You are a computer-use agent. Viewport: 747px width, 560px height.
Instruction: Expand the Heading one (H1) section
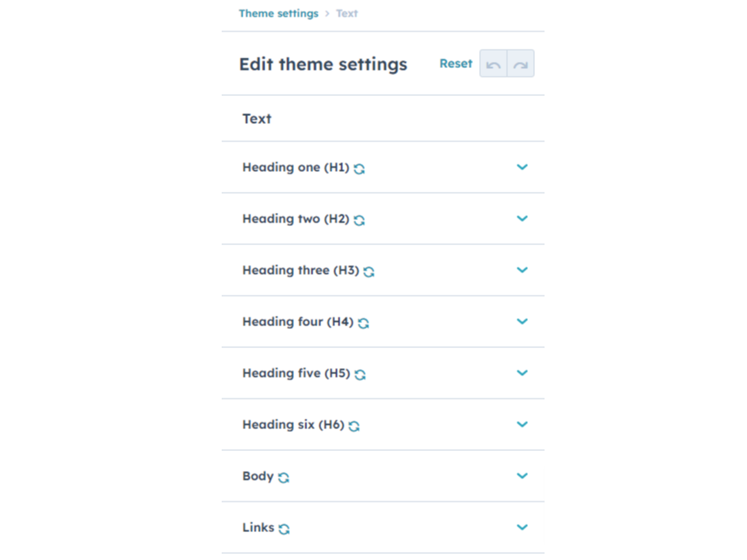[x=522, y=167]
